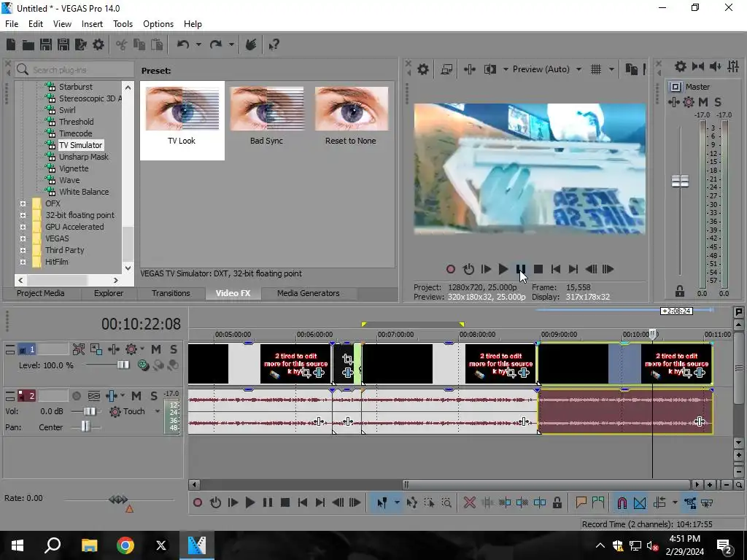Open Preview (Auto) quality dropdown

tap(578, 69)
